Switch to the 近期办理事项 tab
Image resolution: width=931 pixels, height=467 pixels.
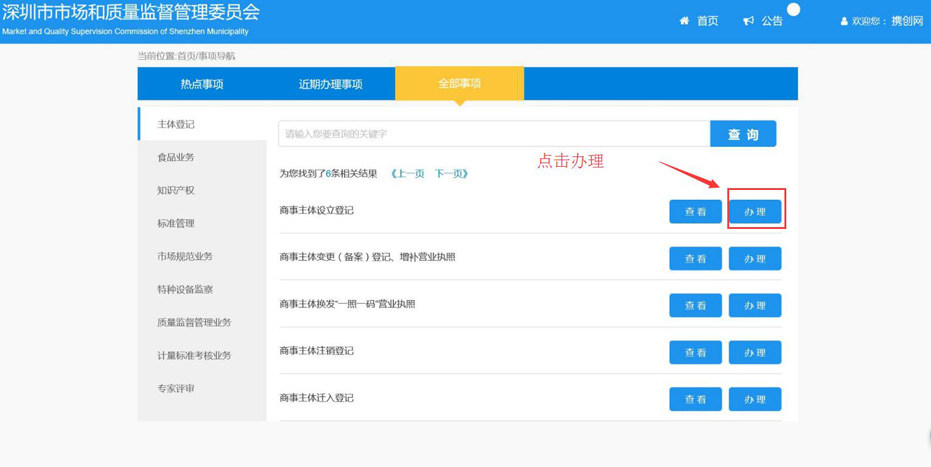coord(330,85)
